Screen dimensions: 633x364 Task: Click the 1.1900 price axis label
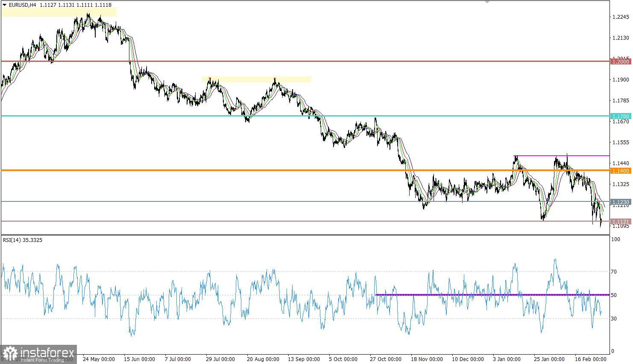click(x=621, y=80)
